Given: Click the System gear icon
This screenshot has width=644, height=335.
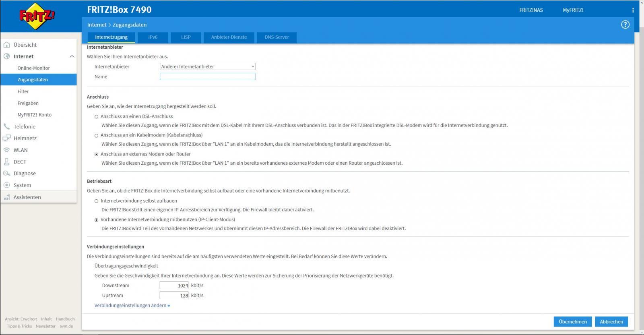Looking at the screenshot, I should click(6, 185).
